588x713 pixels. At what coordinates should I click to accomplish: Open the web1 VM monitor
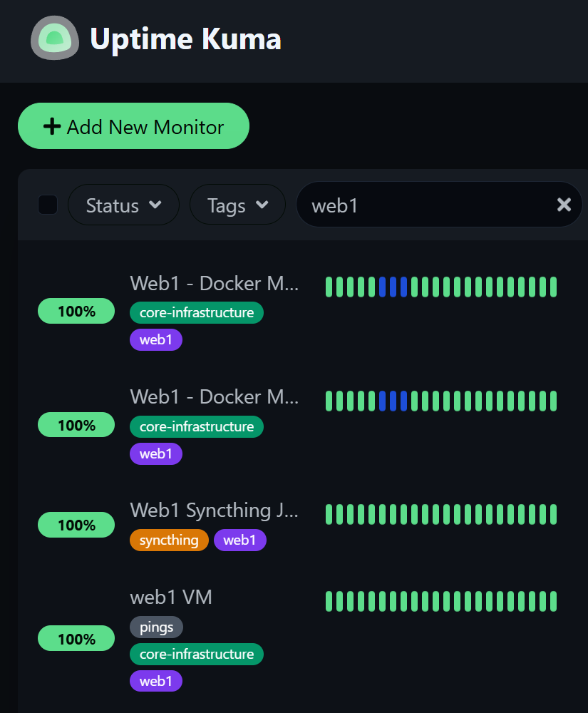tap(171, 597)
